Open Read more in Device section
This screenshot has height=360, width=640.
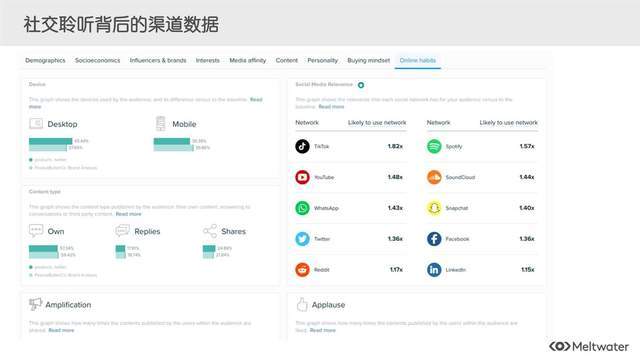256,100
